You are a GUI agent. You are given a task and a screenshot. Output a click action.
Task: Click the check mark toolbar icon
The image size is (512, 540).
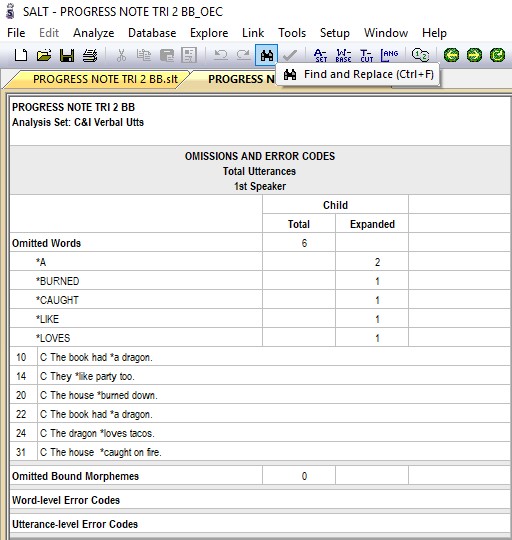pyautogui.click(x=290, y=55)
